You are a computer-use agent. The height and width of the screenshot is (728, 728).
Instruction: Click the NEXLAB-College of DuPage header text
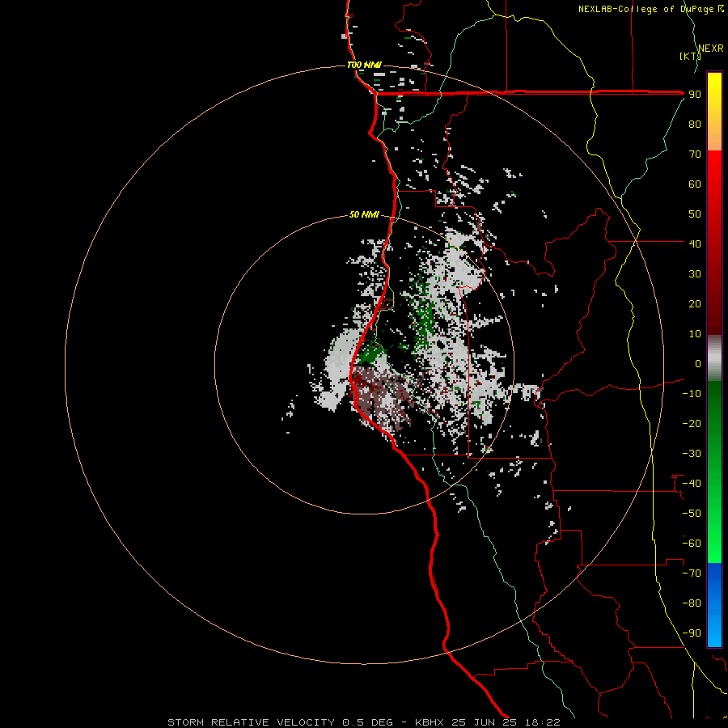651,9
